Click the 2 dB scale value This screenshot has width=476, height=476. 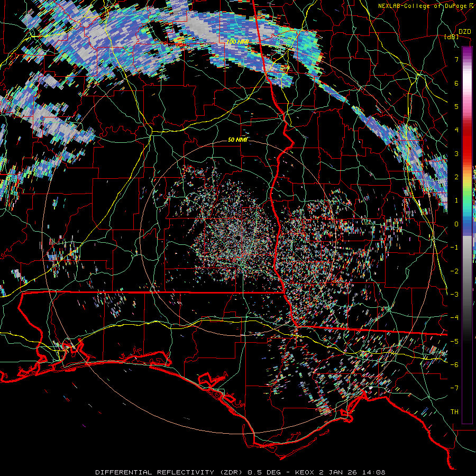456,177
